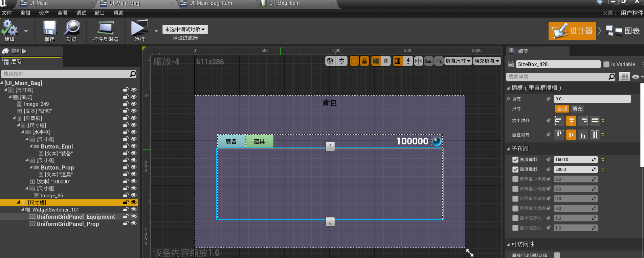Hide the Image_249 widget via eye icon
The image size is (644, 258).
tap(134, 104)
